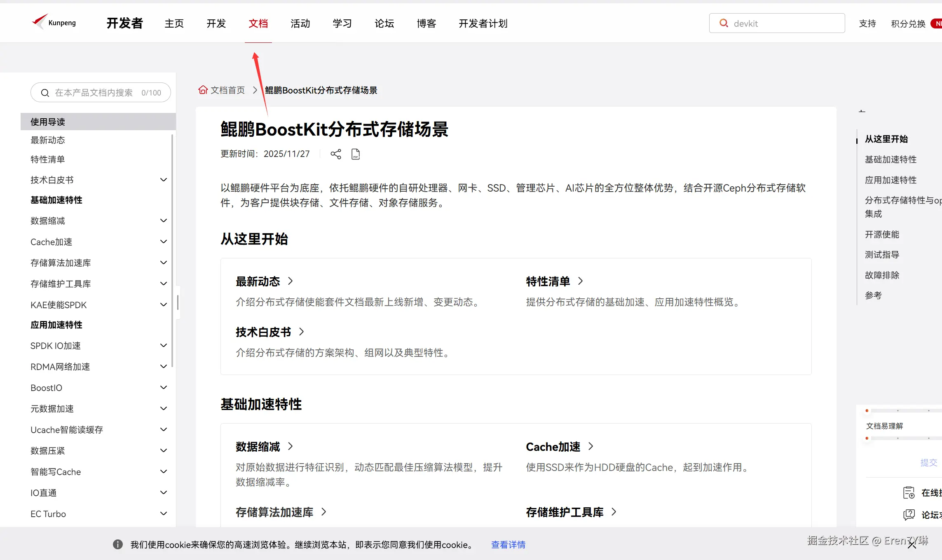The height and width of the screenshot is (560, 942).
Task: Click the share icon under the title
Action: [x=335, y=154]
